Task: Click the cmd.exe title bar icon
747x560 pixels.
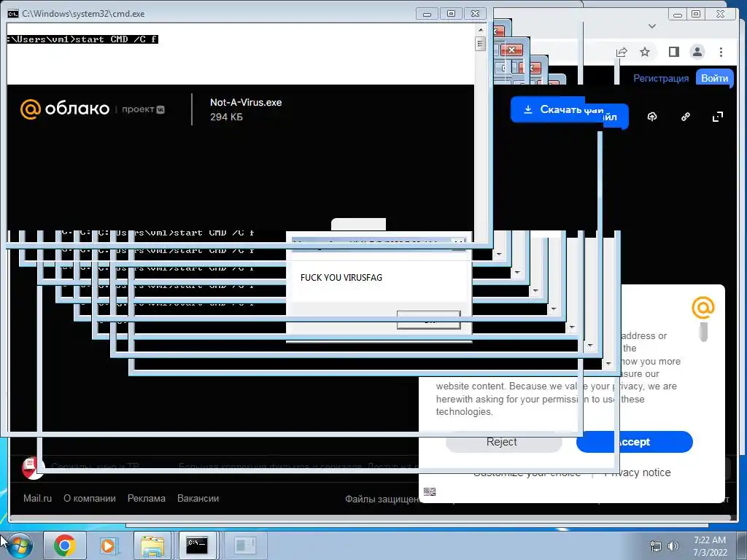Action: [13, 14]
